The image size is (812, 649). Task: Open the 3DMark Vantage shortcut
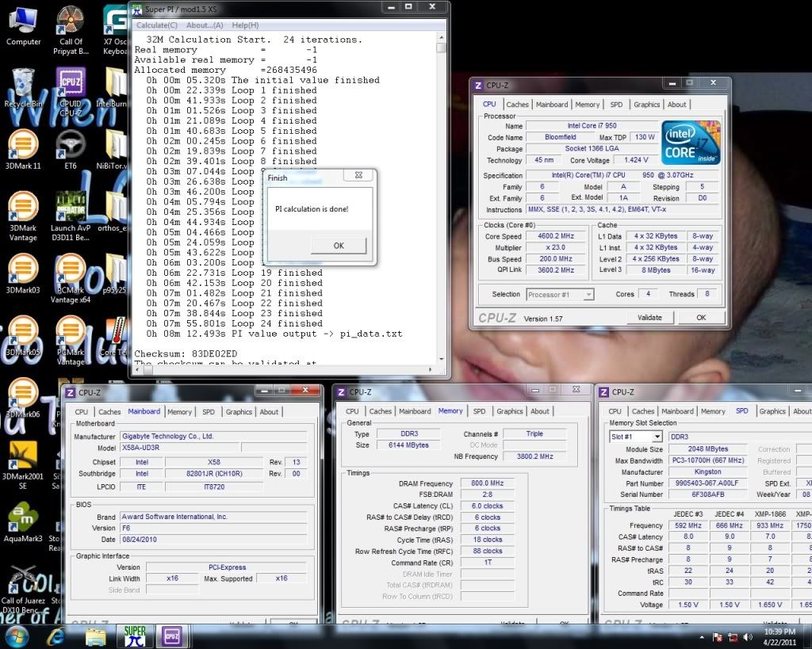23,216
